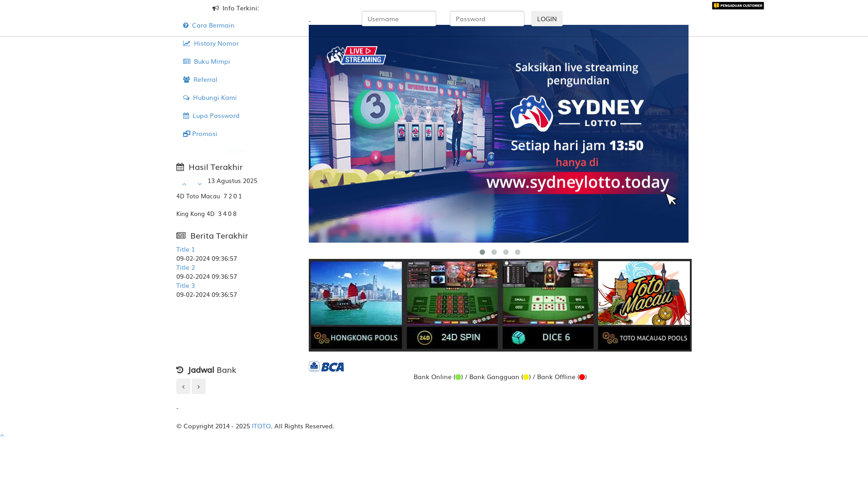The width and height of the screenshot is (868, 488).
Task: Open the Sydney Lotto streaming banner
Action: pos(499,134)
